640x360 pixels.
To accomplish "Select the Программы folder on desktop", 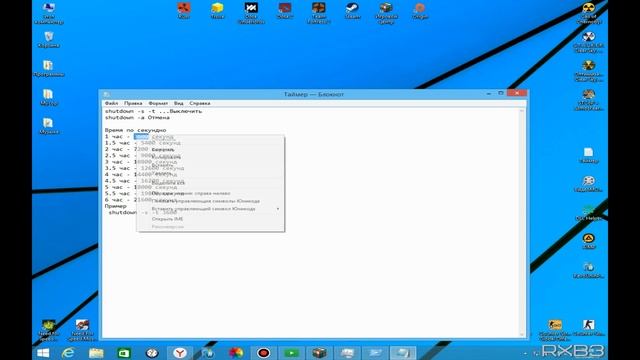I will pos(49,69).
